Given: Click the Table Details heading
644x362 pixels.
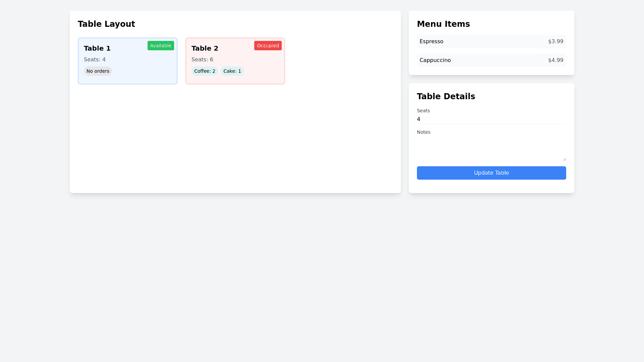Looking at the screenshot, I should (446, 97).
